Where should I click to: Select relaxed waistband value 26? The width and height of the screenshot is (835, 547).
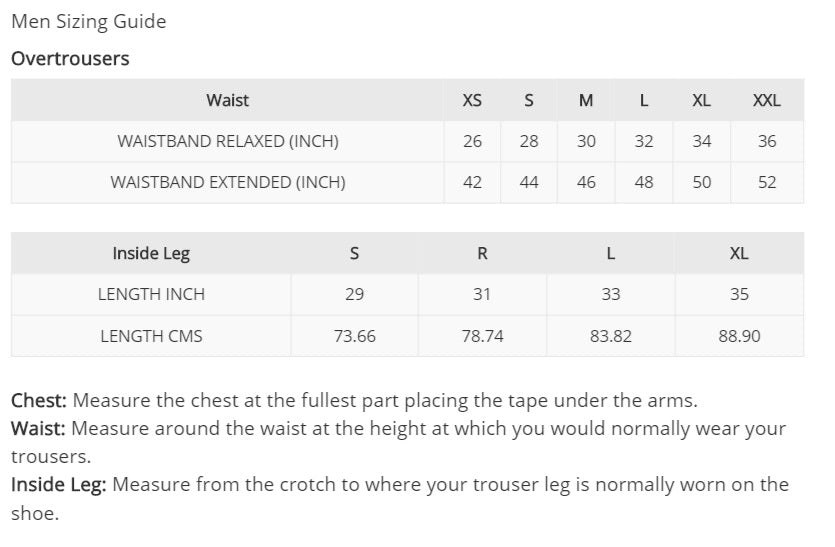click(472, 141)
